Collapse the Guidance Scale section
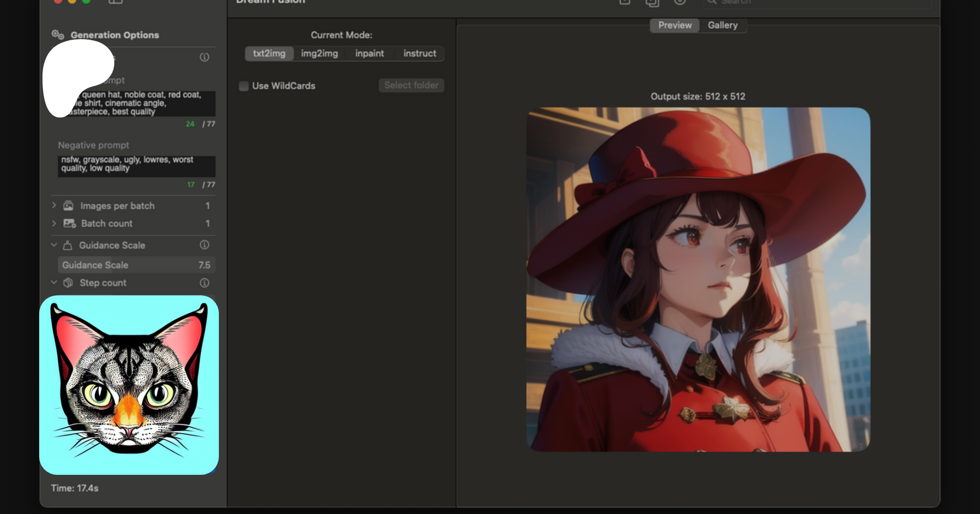The image size is (980, 514). coord(54,245)
